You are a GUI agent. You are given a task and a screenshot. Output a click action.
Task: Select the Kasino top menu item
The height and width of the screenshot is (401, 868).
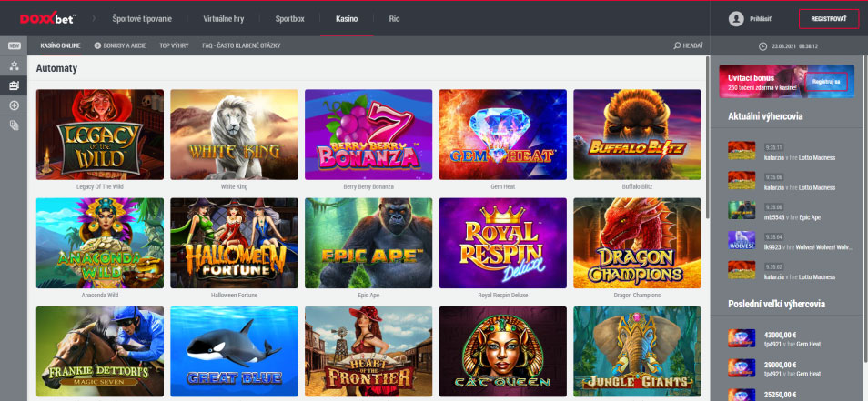click(x=347, y=19)
